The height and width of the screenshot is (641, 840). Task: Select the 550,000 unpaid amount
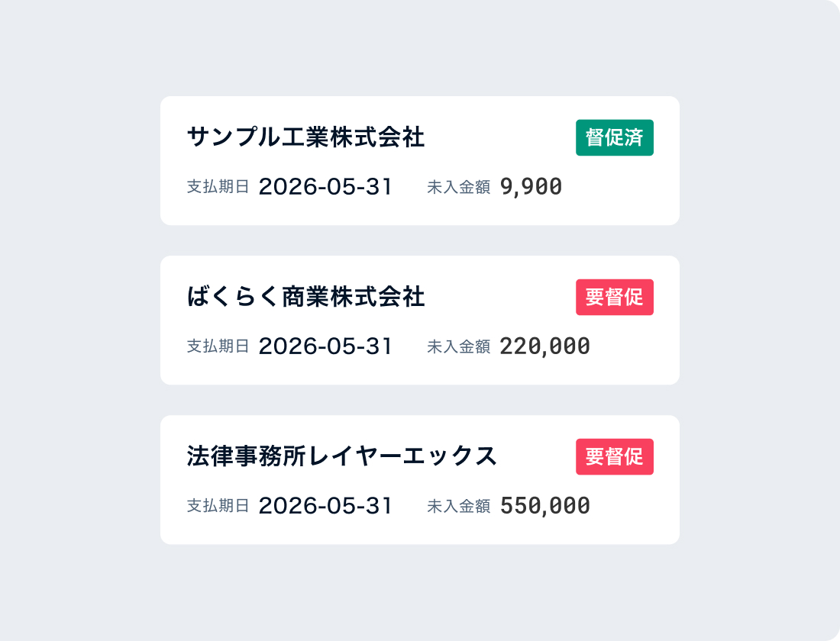[544, 506]
